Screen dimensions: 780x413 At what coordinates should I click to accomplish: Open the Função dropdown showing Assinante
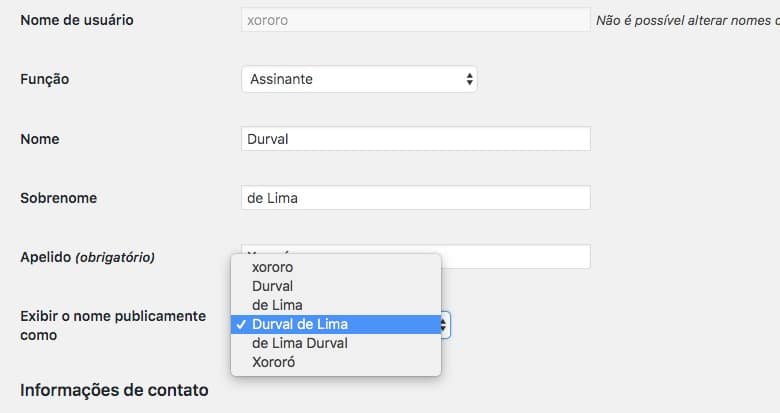tap(359, 79)
